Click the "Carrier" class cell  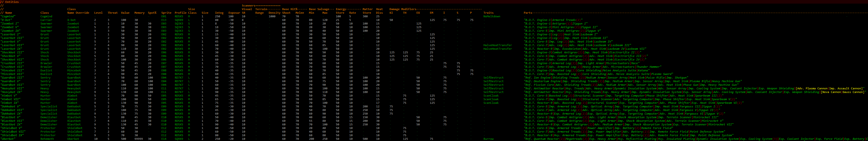click(x=46, y=20)
